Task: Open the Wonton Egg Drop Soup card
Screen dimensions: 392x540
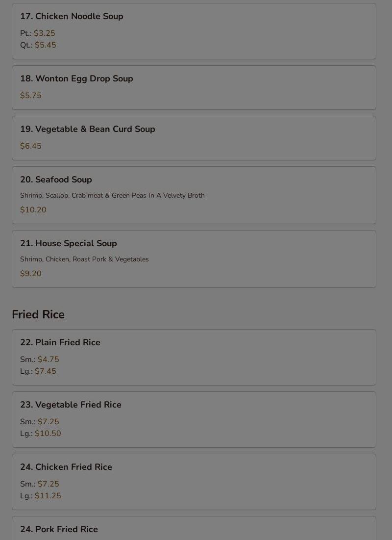Action: coord(194,88)
